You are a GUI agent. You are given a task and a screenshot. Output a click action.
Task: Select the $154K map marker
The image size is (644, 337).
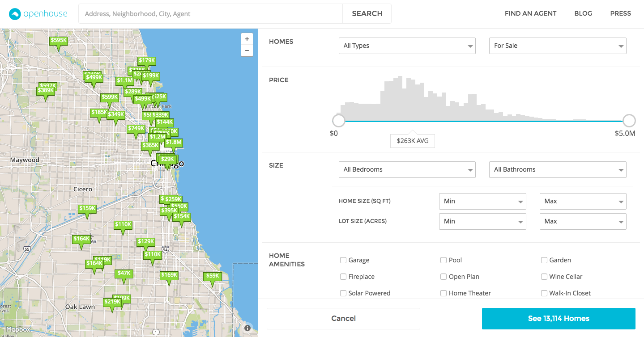click(182, 216)
